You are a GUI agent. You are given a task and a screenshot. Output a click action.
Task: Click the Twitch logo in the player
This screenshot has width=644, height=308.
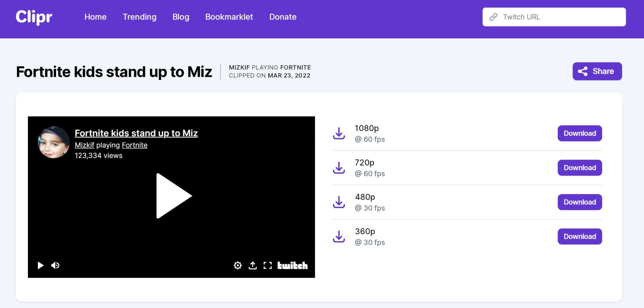[x=292, y=265]
